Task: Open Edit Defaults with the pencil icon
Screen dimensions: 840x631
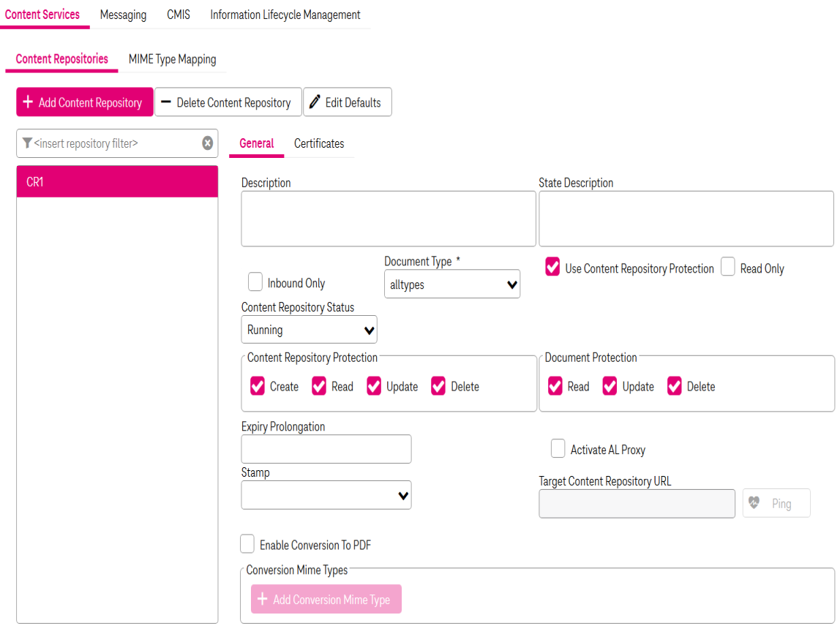Action: [347, 102]
